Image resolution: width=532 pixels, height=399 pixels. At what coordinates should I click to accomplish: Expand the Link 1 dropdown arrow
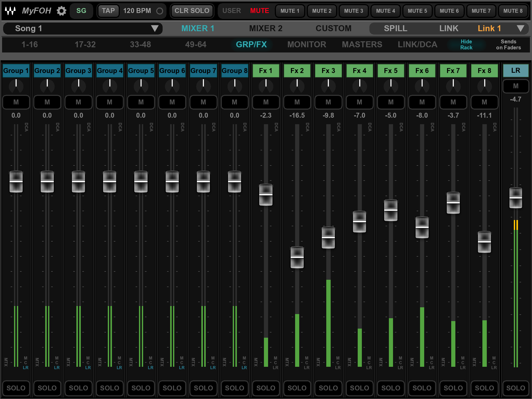pyautogui.click(x=520, y=28)
